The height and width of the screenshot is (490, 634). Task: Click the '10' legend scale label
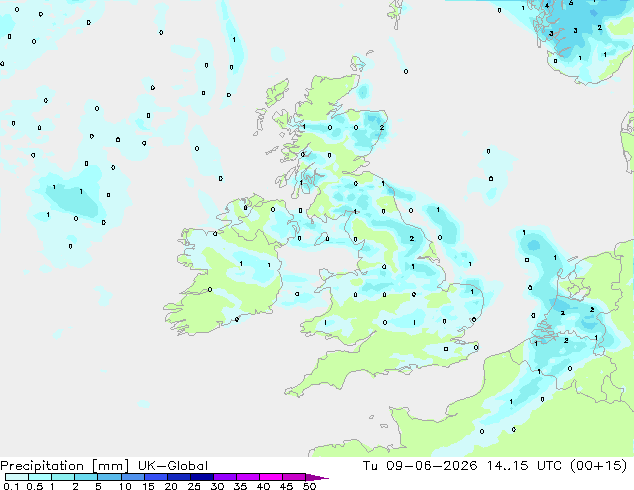(x=125, y=486)
